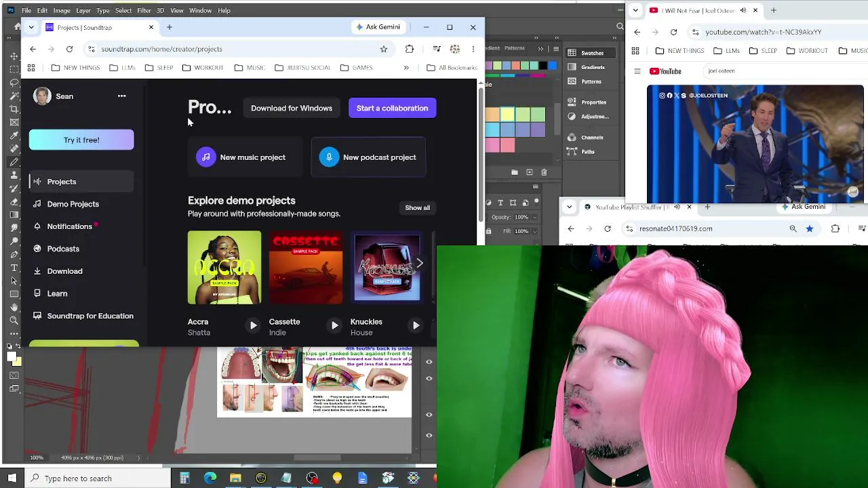The height and width of the screenshot is (488, 868).
Task: Select the Horizontal Type tool
Action: [14, 268]
